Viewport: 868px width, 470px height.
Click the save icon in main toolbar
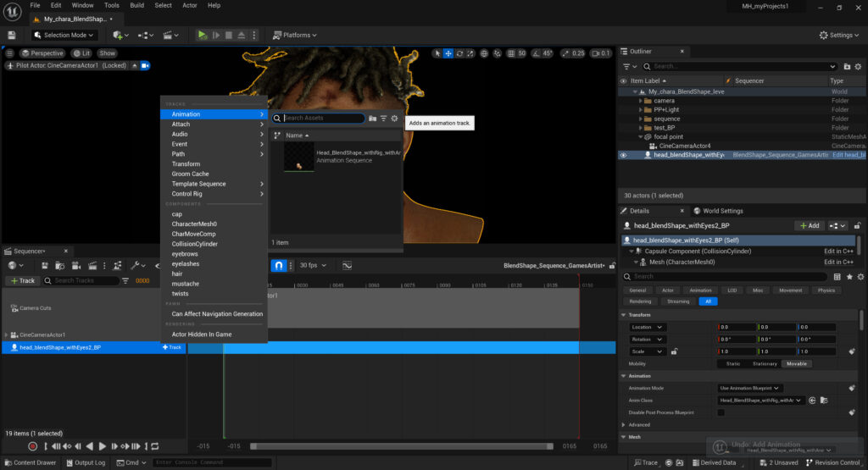[12, 35]
